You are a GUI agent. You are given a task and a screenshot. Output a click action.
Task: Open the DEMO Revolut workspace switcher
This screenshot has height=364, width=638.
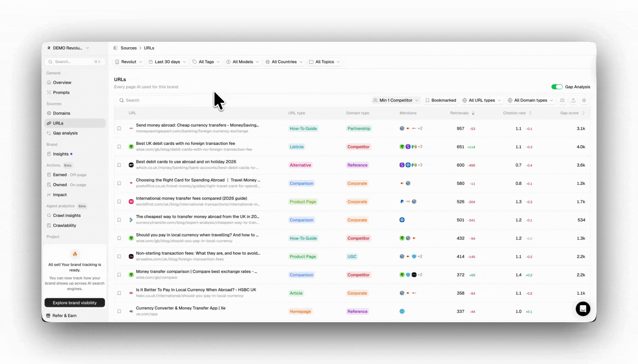(68, 48)
